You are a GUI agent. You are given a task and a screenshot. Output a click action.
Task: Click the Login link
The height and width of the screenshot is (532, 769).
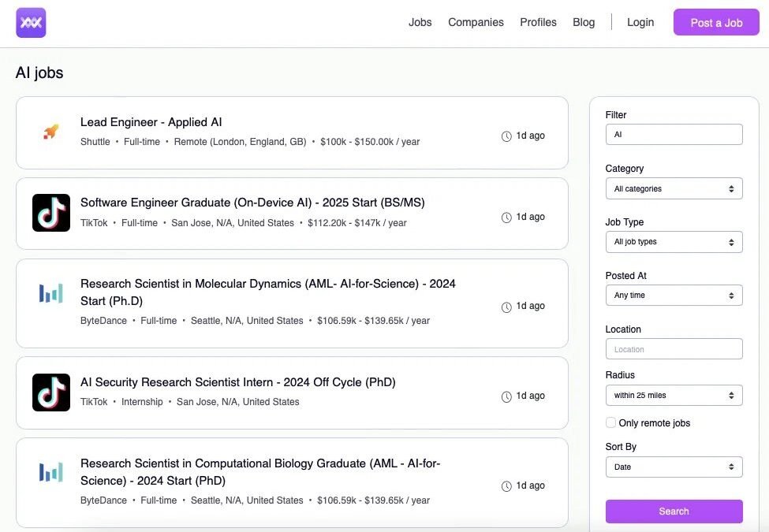(x=640, y=23)
